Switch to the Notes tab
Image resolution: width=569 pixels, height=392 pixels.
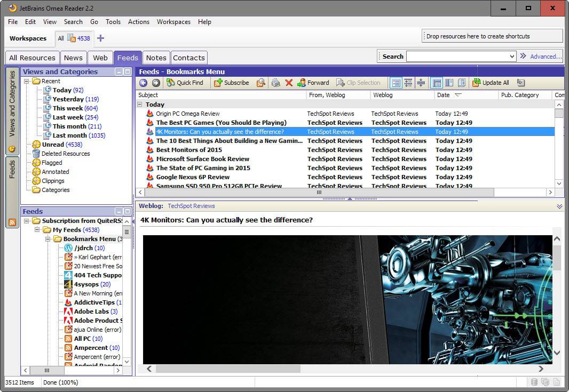[156, 58]
